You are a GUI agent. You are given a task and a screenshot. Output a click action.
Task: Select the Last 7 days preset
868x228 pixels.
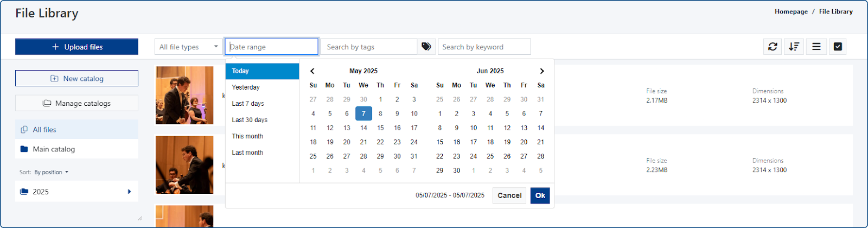click(x=248, y=104)
